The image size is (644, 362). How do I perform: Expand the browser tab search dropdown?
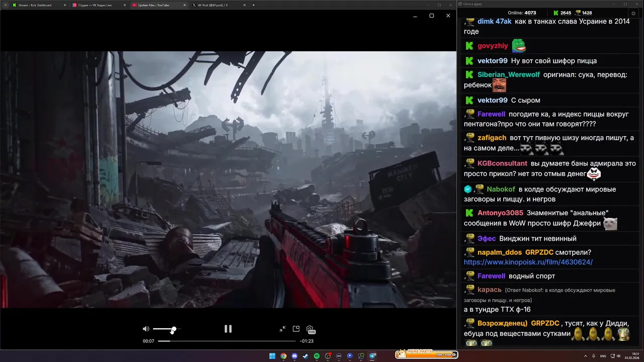(x=5, y=5)
